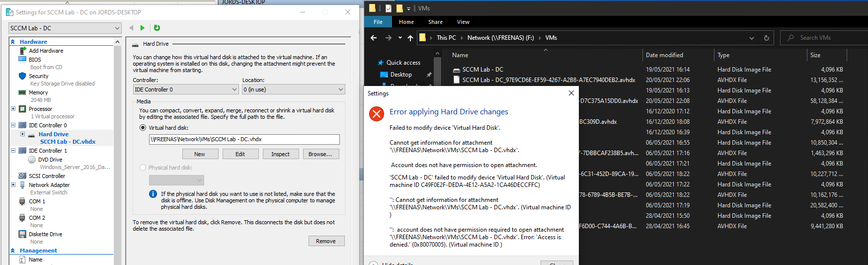Select the Memory chip icon
Image resolution: width=868 pixels, height=265 pixels.
pyautogui.click(x=22, y=92)
